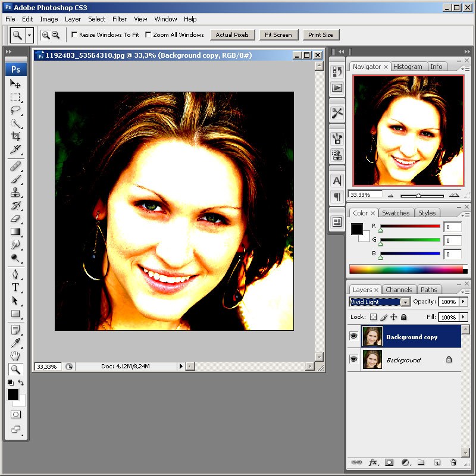The height and width of the screenshot is (476, 476).
Task: Select the Lasso tool
Action: pos(15,110)
